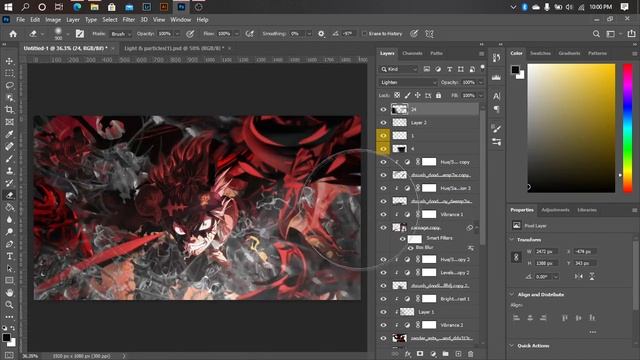Open the layer Opacity dropdown arrow
This screenshot has width=640, height=360.
tap(480, 82)
